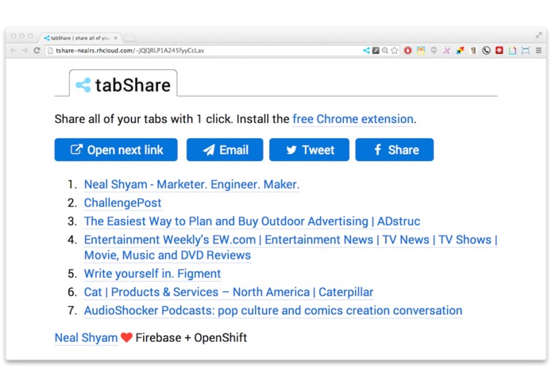This screenshot has height=392, width=552.
Task: Reload the page with refresh icon
Action: tap(37, 51)
